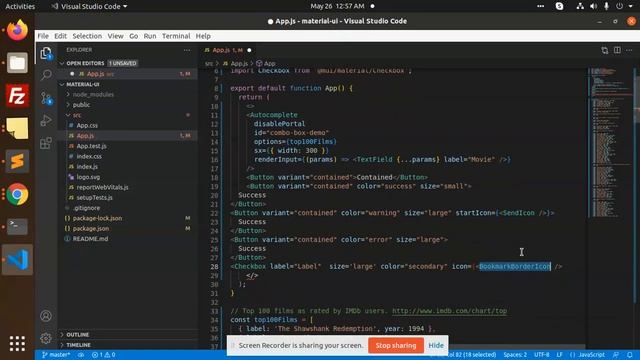The width and height of the screenshot is (640, 360).
Task: Hide the screen sharing notification
Action: click(x=436, y=345)
